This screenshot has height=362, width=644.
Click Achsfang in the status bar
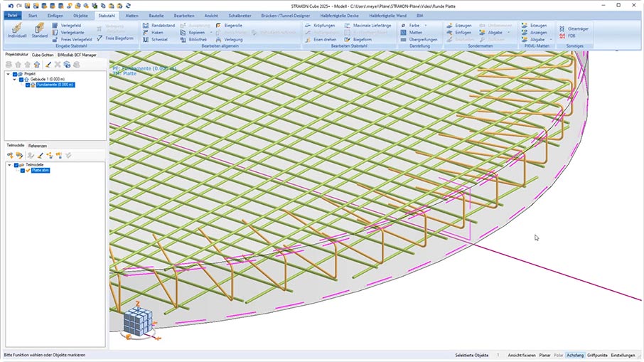576,354
